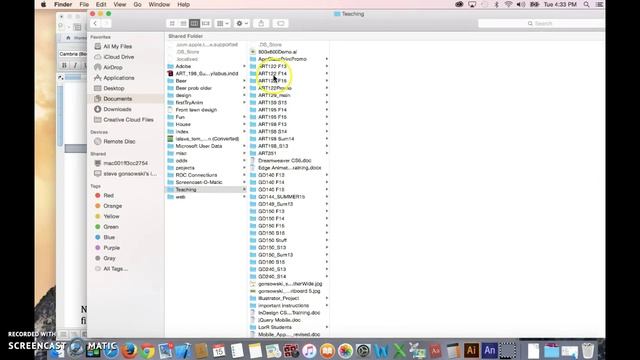Screen dimensions: 640x360
Task: Click the Wi-Fi menu bar icon
Action: (508, 4)
